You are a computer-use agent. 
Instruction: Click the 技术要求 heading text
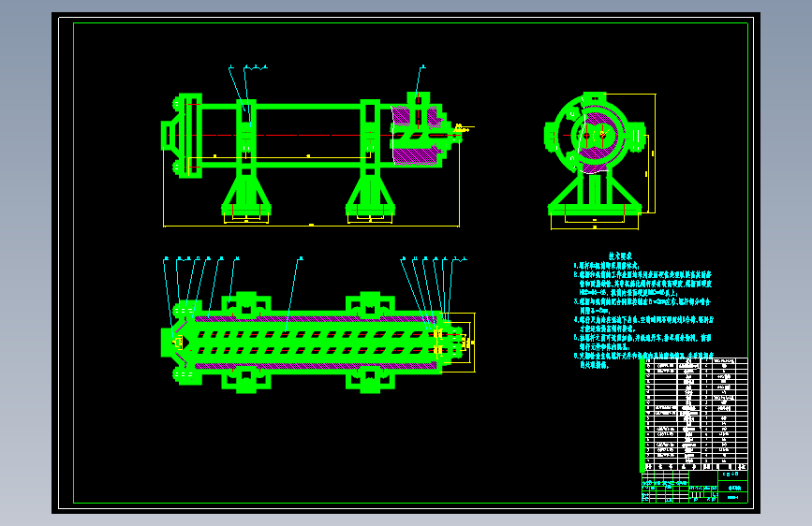620,256
